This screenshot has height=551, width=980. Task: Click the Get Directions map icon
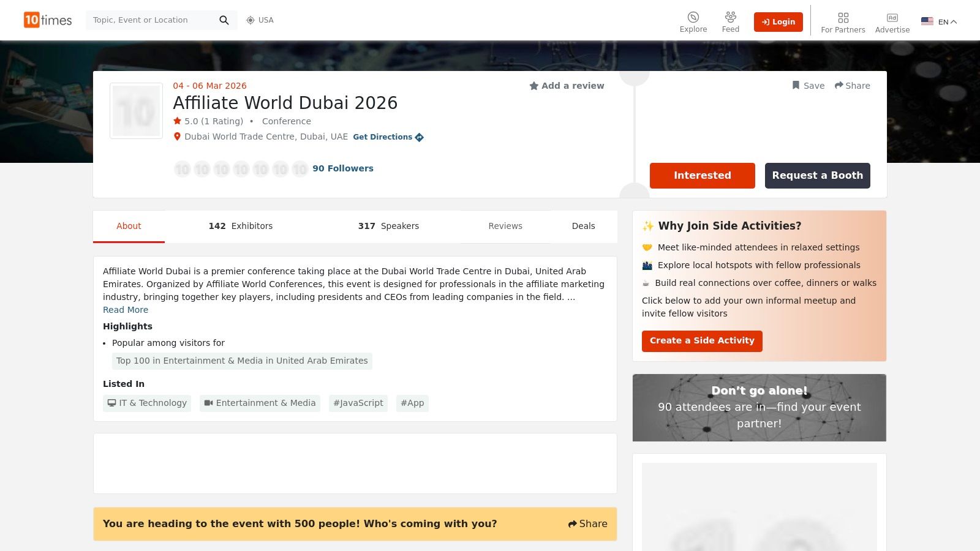click(420, 137)
